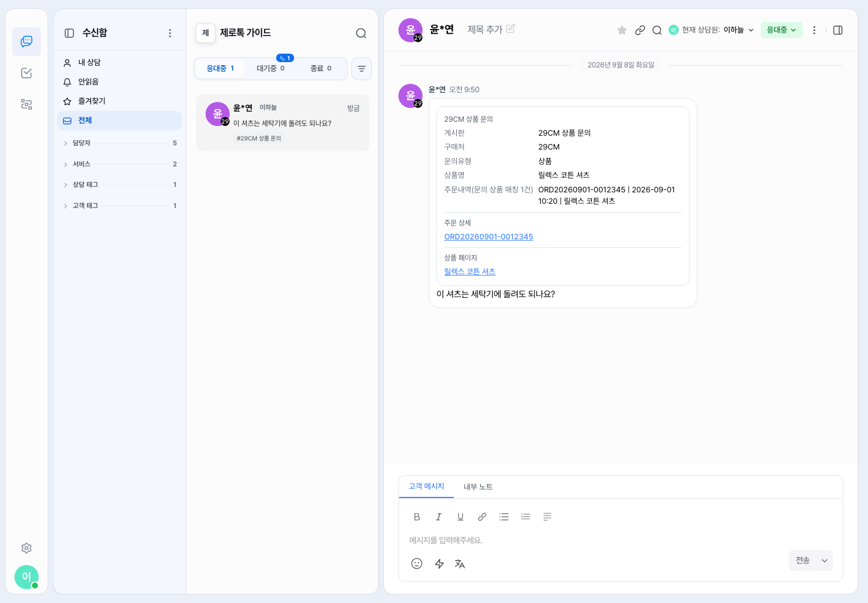The height and width of the screenshot is (603, 868).
Task: Expand the 상담 태그 group
Action: (x=120, y=185)
